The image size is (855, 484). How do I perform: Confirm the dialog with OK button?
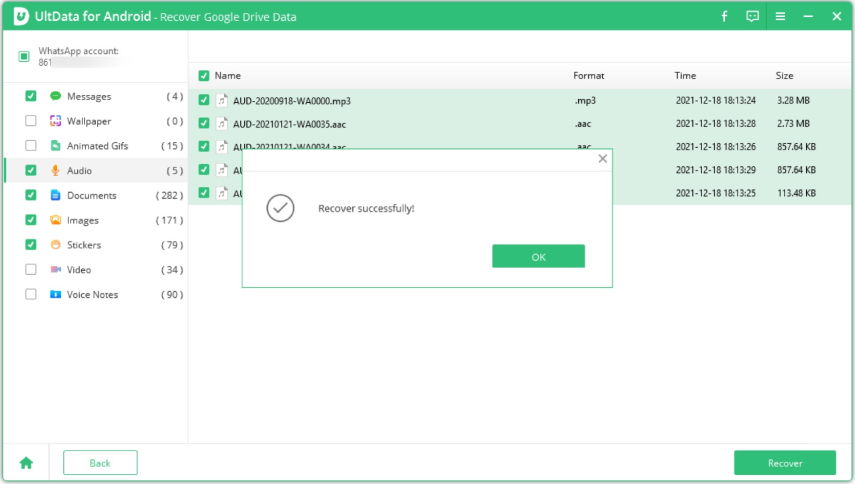538,256
